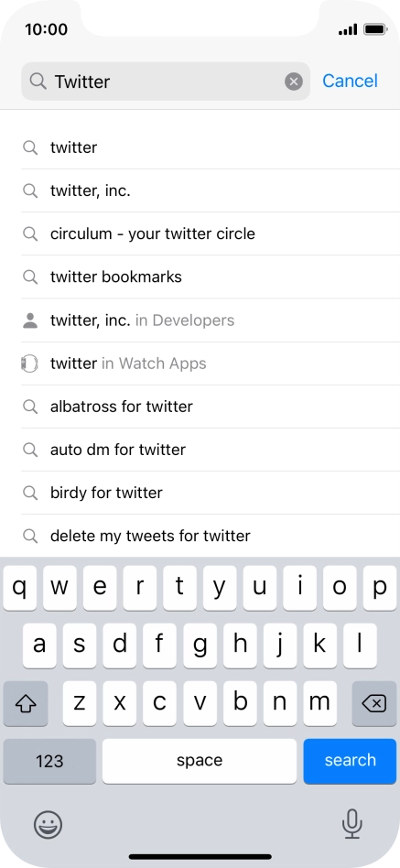The width and height of the screenshot is (400, 868).
Task: Tap inside the Twitter search text field
Action: [x=166, y=81]
